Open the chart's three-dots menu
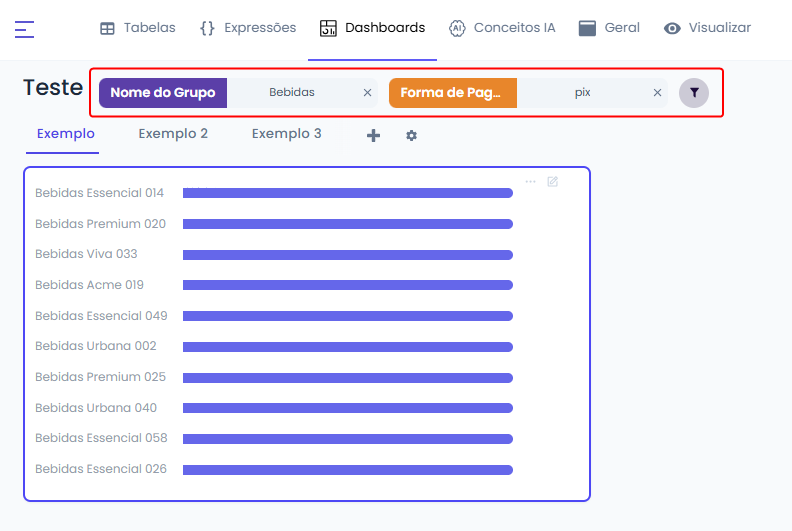The height and width of the screenshot is (531, 792). click(x=530, y=181)
